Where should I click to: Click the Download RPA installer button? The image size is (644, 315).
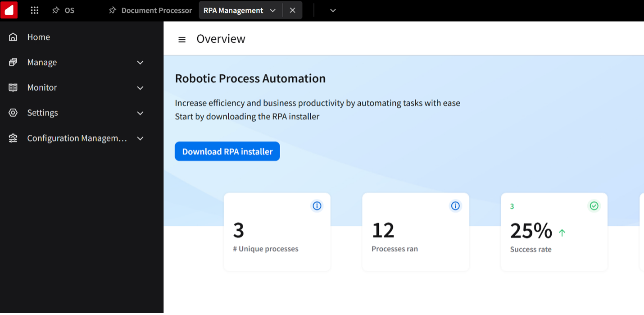227,151
